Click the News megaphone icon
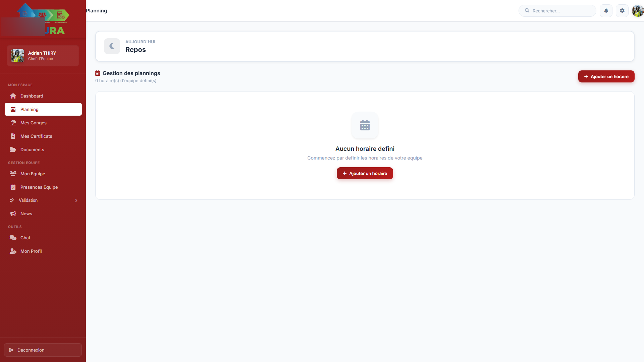The height and width of the screenshot is (362, 644). 13,214
